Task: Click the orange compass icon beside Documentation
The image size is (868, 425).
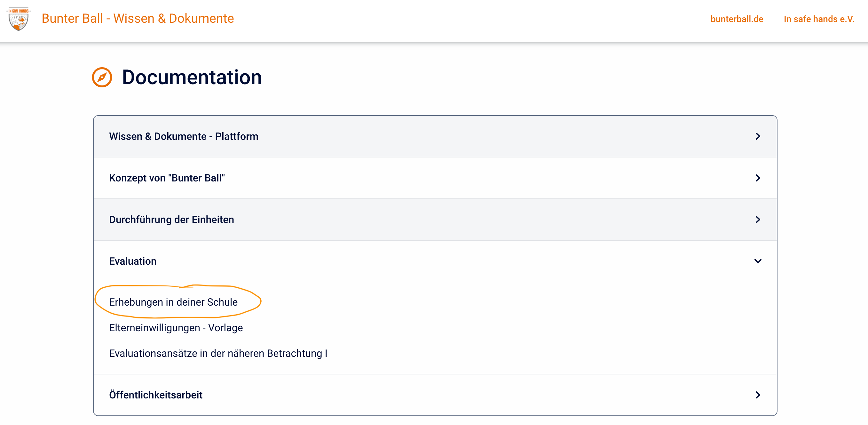Action: pos(102,77)
